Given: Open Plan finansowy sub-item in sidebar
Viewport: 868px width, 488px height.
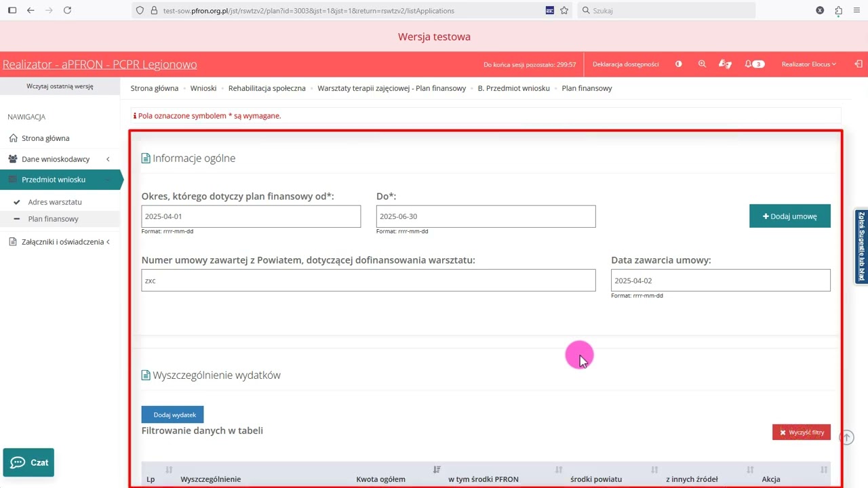Looking at the screenshot, I should pyautogui.click(x=53, y=219).
